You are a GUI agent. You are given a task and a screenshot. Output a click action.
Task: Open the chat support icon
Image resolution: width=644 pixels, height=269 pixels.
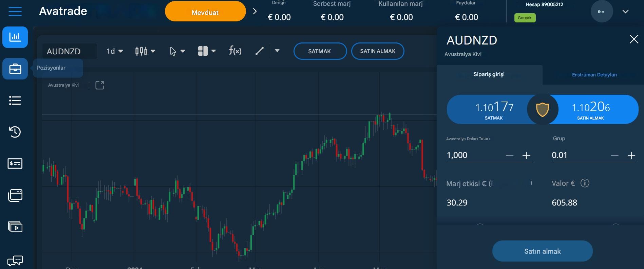point(15,260)
